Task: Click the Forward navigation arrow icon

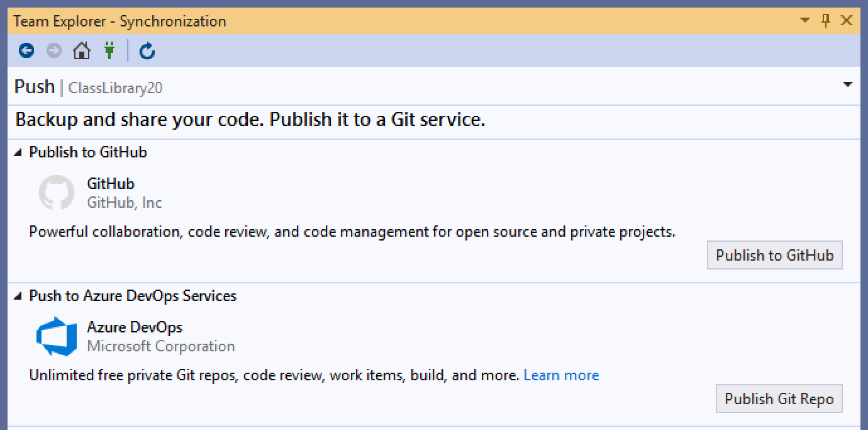Action: click(x=54, y=50)
